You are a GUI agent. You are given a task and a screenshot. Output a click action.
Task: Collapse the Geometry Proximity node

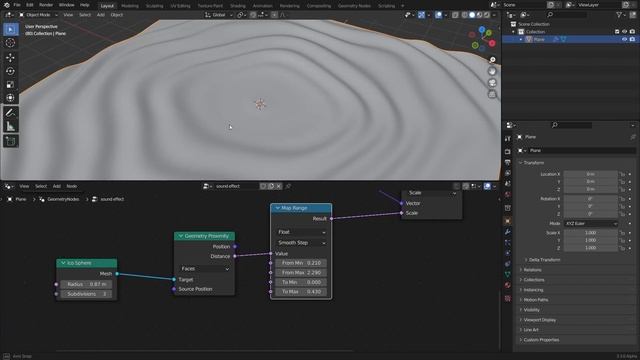coord(181,236)
